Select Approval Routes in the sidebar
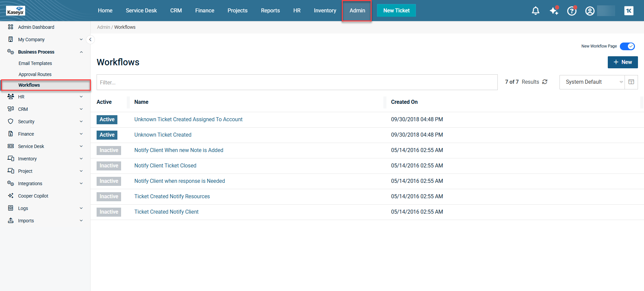 tap(35, 74)
